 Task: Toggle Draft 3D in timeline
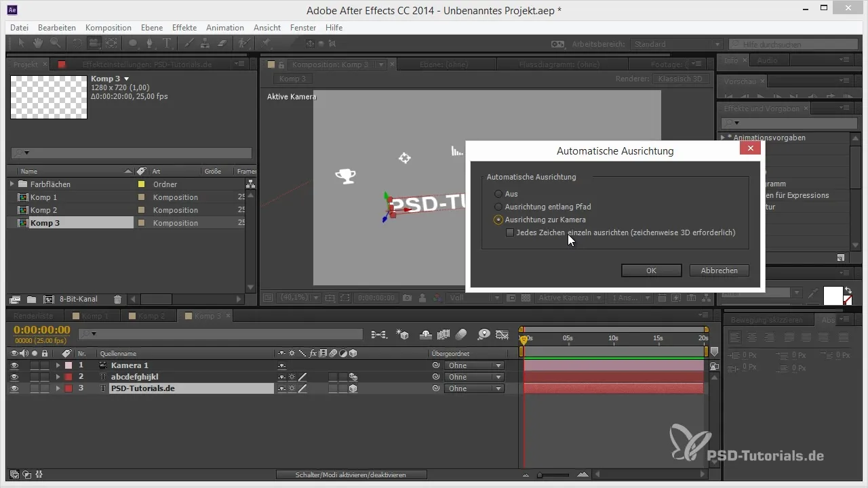point(402,334)
